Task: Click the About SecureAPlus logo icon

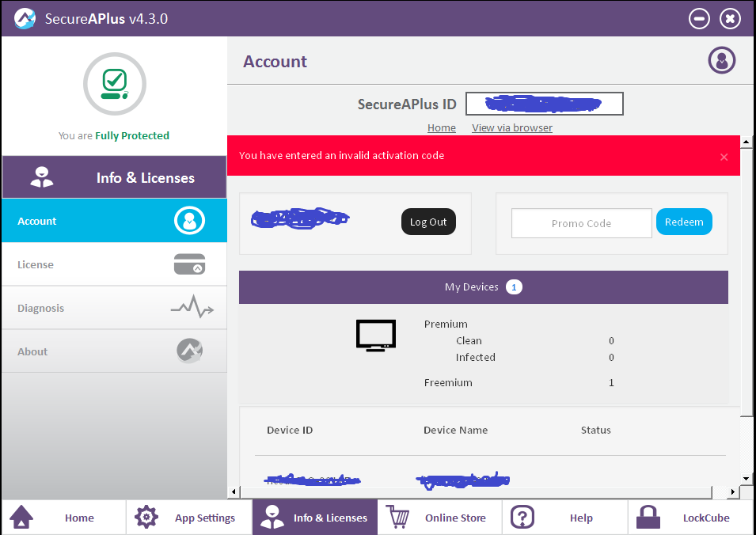Action: pos(189,351)
